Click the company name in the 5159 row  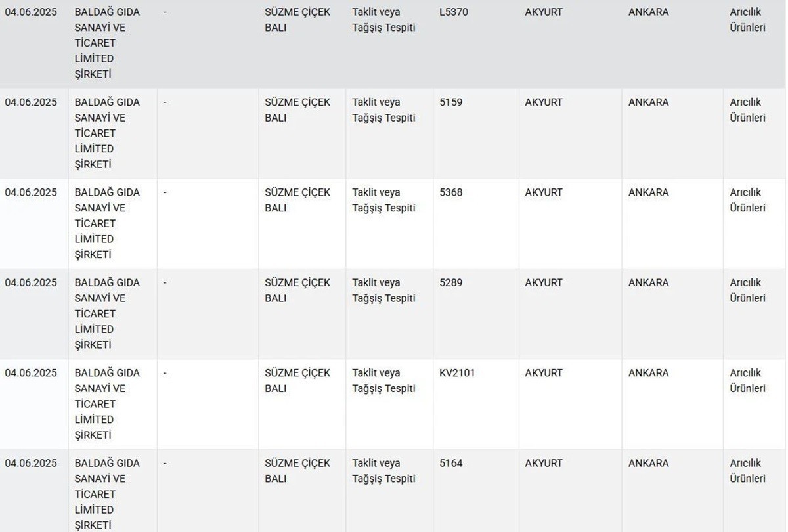107,133
